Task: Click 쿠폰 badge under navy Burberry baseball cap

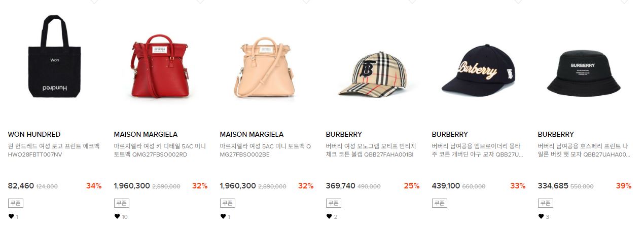Action: 440,203
